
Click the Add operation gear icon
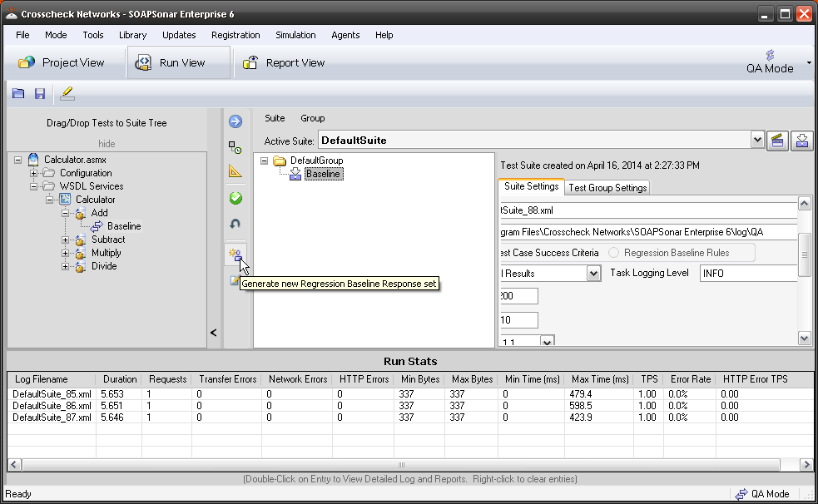(x=80, y=213)
